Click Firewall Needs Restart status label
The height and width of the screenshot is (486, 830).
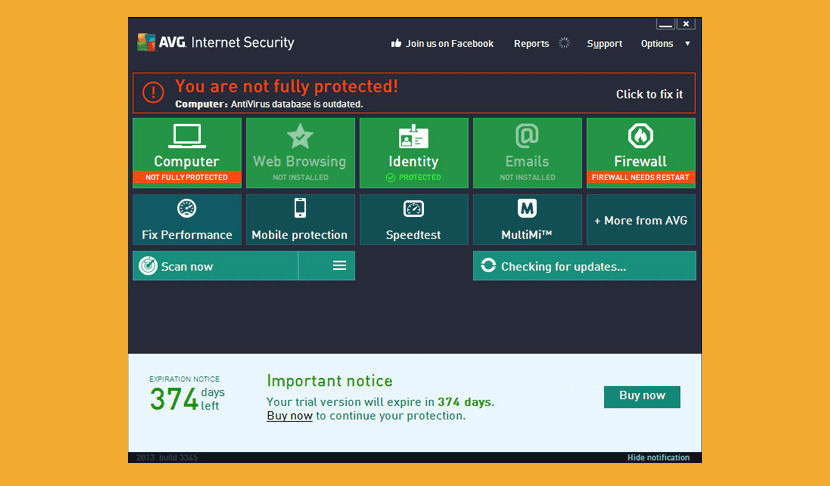click(x=640, y=177)
